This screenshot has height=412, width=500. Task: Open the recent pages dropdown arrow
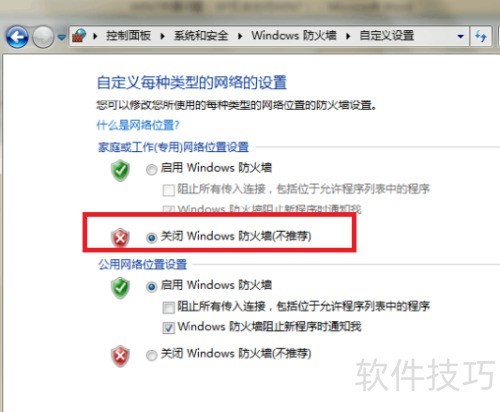tap(61, 37)
